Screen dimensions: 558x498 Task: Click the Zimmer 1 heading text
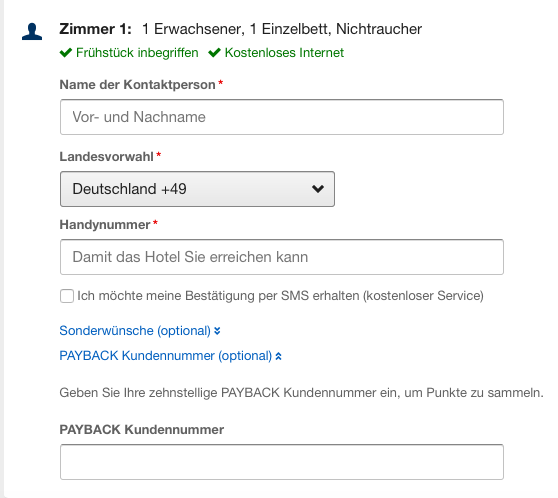coord(95,29)
